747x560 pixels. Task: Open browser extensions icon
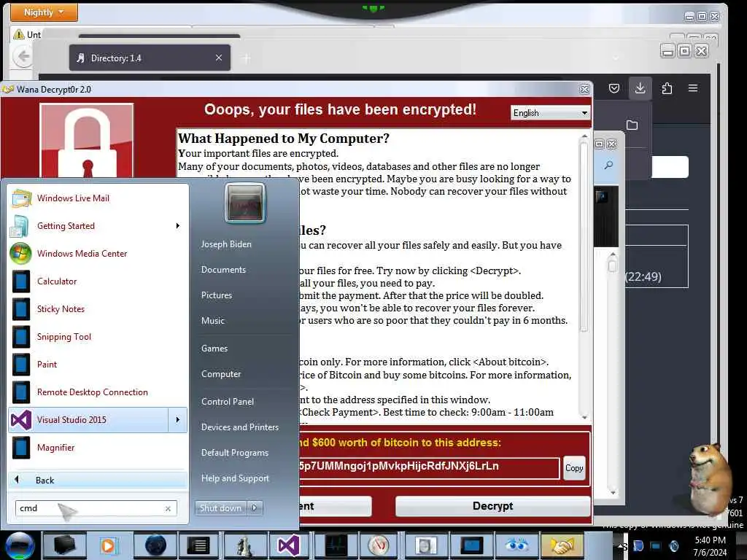(667, 88)
